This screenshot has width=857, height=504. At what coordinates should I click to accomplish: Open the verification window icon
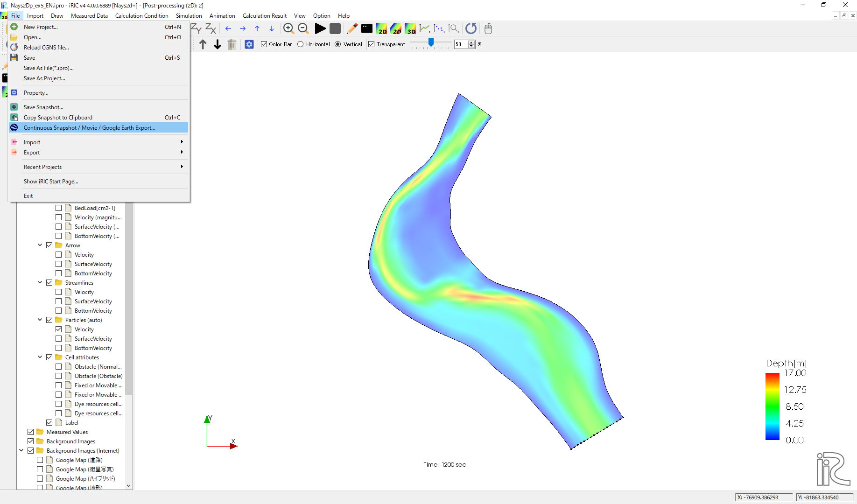click(454, 28)
